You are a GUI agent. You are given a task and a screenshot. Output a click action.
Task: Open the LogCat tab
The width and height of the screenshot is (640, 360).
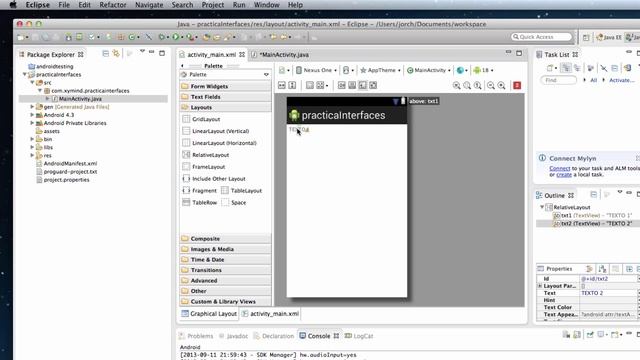tap(359, 336)
